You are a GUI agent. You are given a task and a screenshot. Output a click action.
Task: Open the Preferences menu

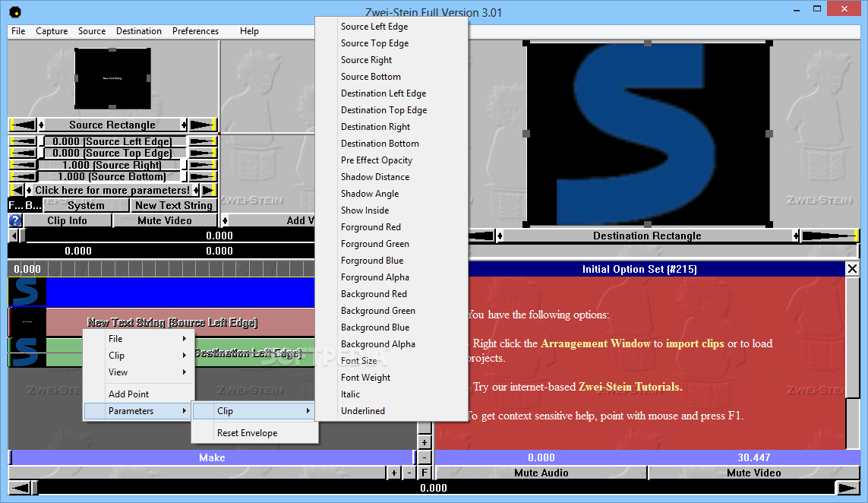click(195, 31)
